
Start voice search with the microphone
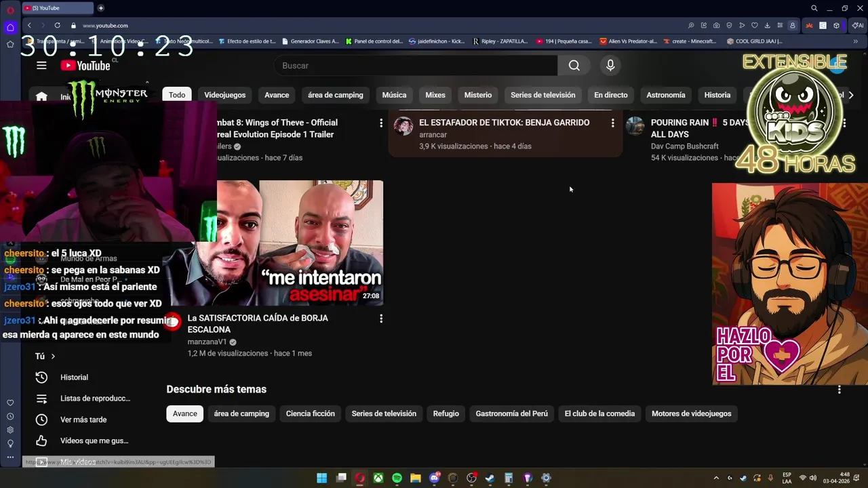(x=610, y=66)
